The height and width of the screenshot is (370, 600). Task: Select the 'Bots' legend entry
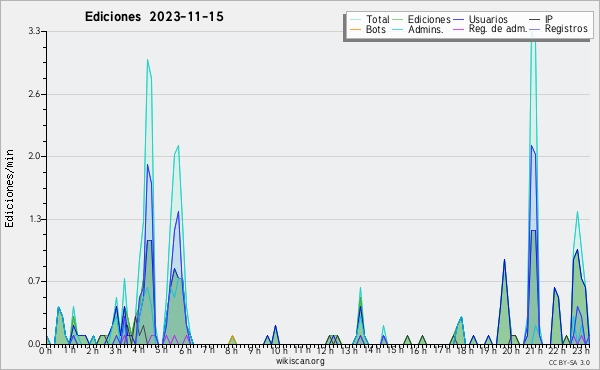(375, 29)
